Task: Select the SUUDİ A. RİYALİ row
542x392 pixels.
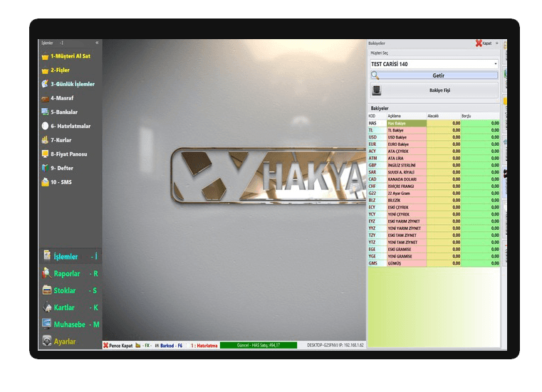Action: pyautogui.click(x=434, y=172)
